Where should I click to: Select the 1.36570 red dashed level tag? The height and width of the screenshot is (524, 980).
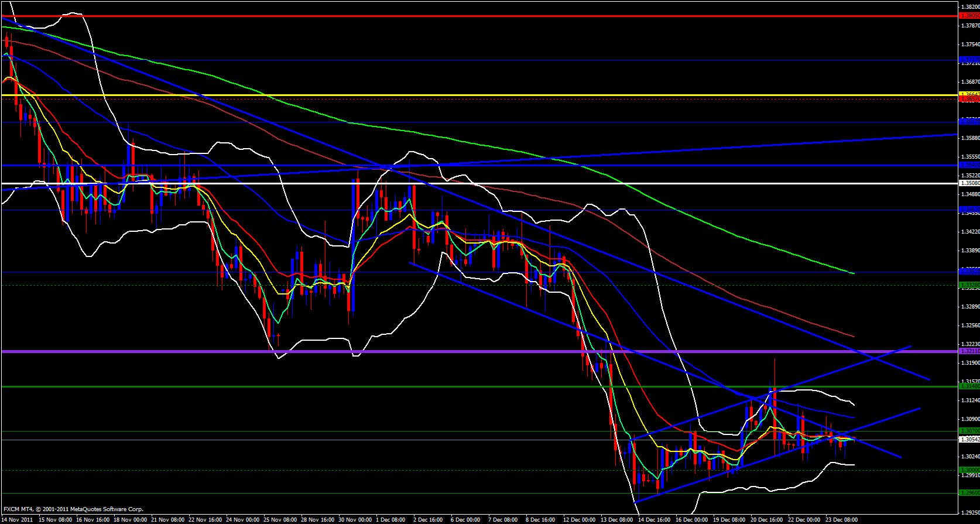(969, 100)
